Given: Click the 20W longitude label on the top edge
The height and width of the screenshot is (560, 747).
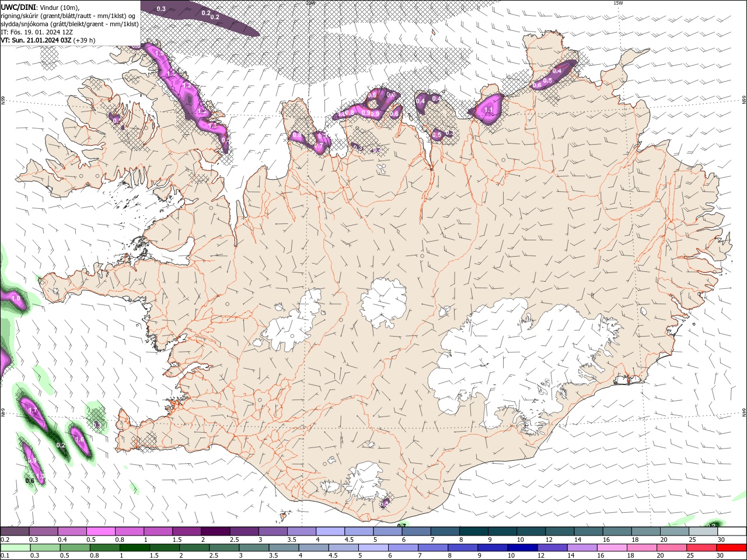Looking at the screenshot, I should point(310,3).
